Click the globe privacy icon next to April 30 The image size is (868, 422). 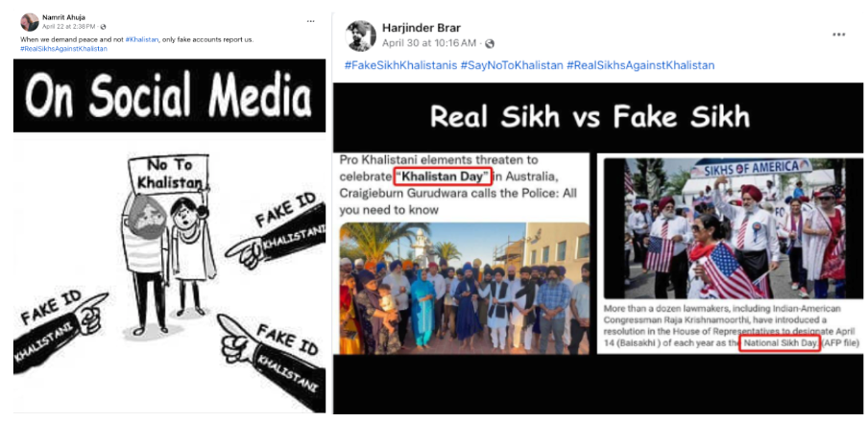click(x=490, y=44)
